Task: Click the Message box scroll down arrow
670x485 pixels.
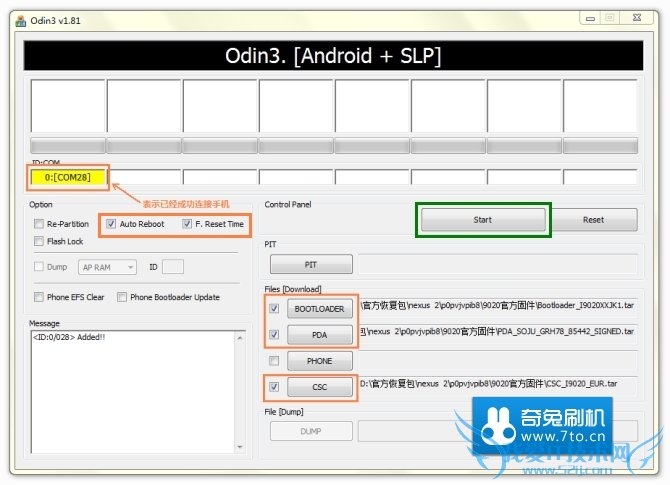Action: coord(240,447)
